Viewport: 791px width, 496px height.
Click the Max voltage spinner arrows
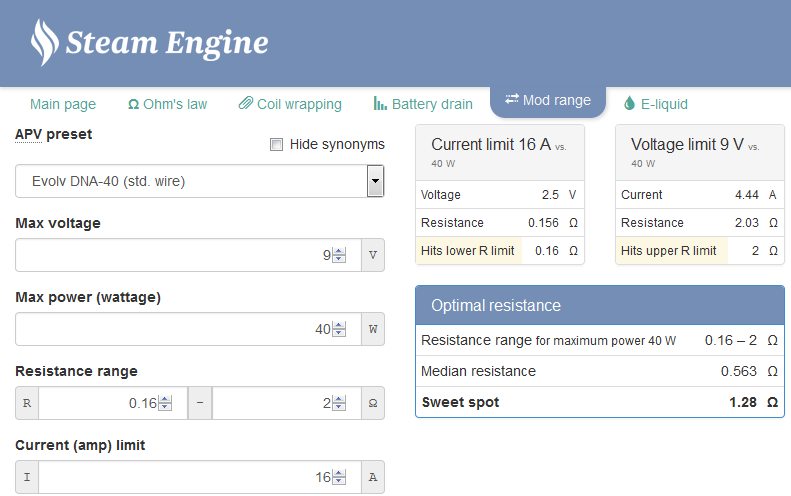point(339,255)
